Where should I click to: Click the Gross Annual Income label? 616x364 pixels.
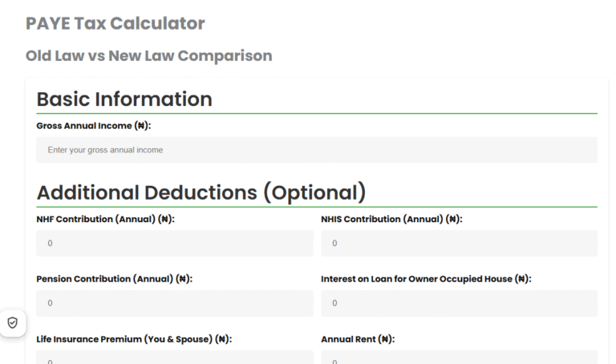[94, 126]
